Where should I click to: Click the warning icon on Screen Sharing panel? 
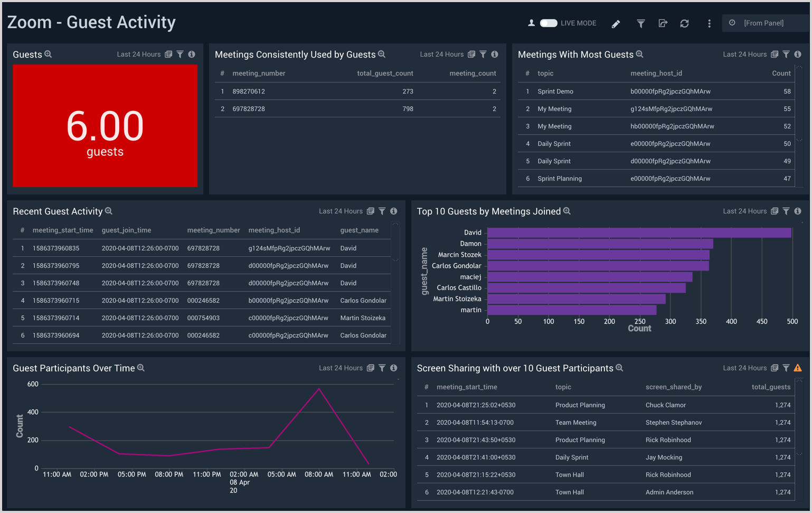(x=797, y=368)
